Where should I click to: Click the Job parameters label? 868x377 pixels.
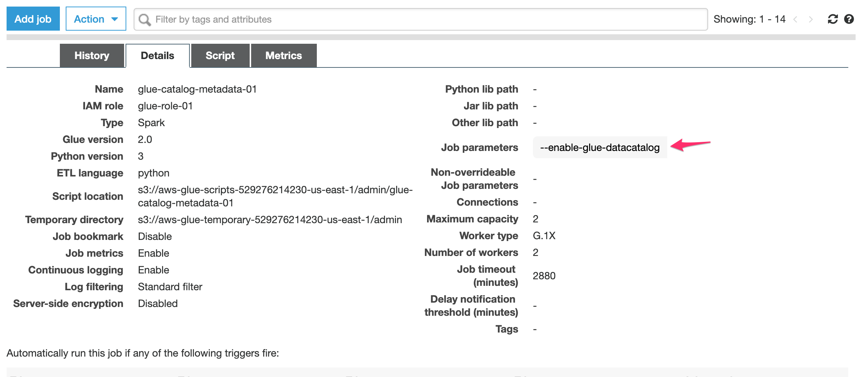coord(479,147)
